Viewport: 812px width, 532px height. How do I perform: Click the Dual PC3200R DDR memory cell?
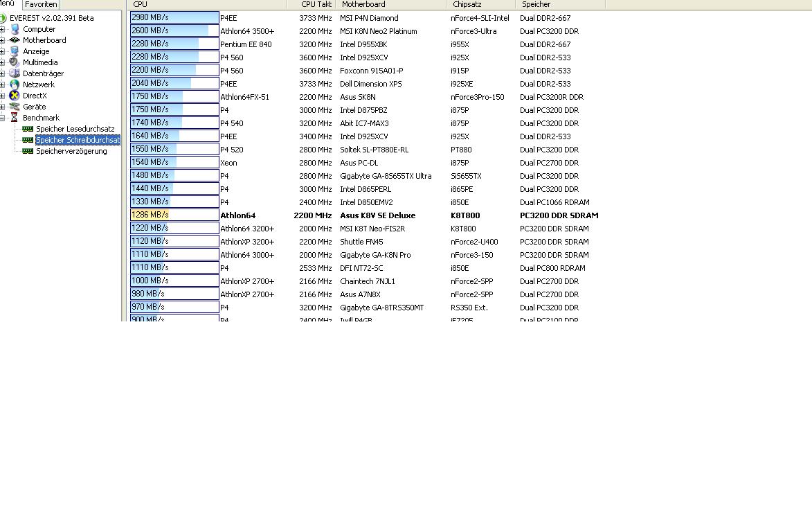(552, 98)
